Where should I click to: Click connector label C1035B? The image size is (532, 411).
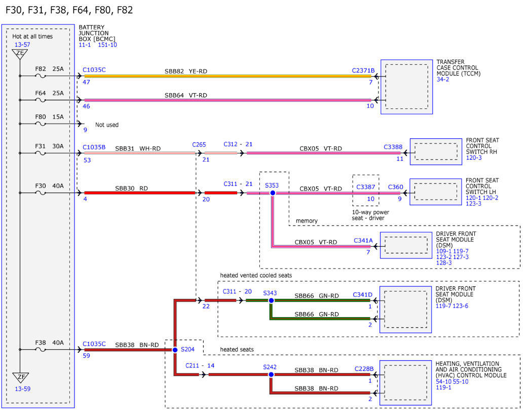point(94,147)
